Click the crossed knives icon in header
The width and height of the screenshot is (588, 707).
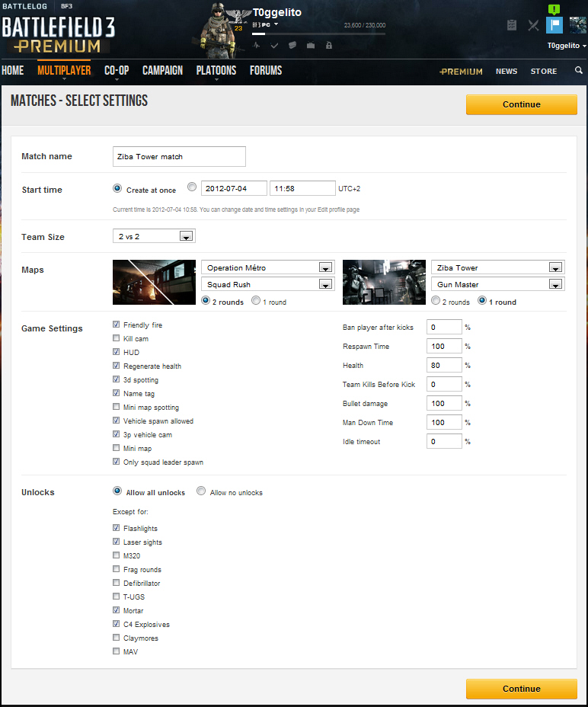click(x=533, y=25)
